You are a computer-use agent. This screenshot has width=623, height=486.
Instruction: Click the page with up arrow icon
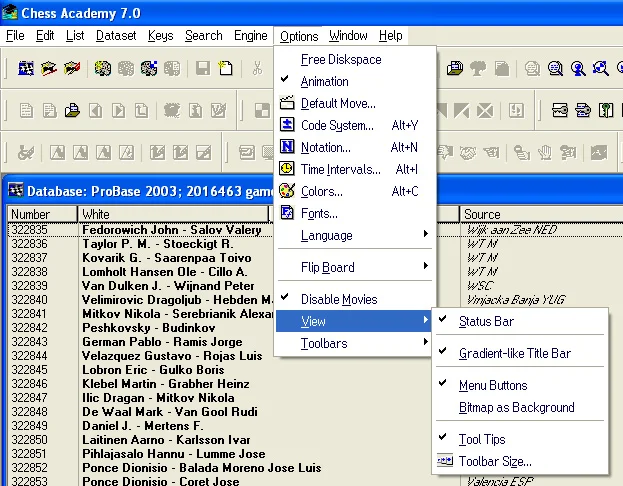141,110
